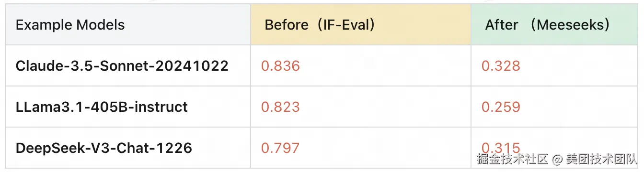
Task: Select Claude-3.5-Sonnet-20241022 model name cell
Action: tap(122, 66)
